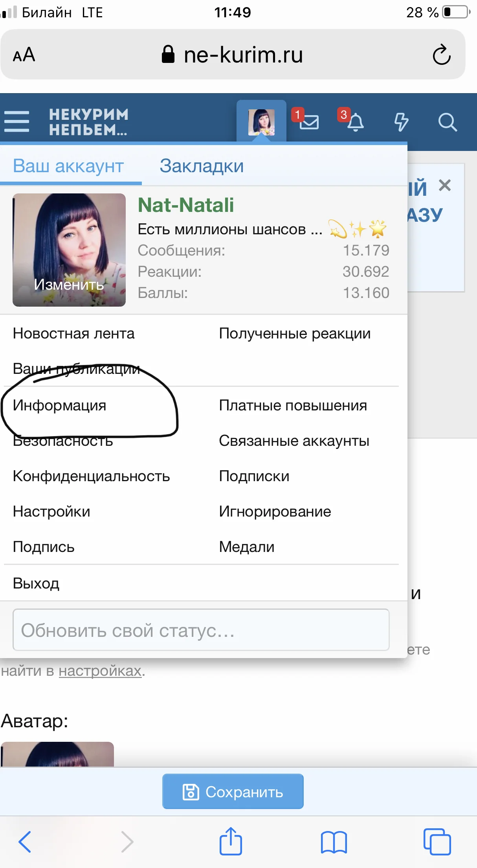Tap the Safari reload page icon
The height and width of the screenshot is (868, 477).
(x=442, y=54)
